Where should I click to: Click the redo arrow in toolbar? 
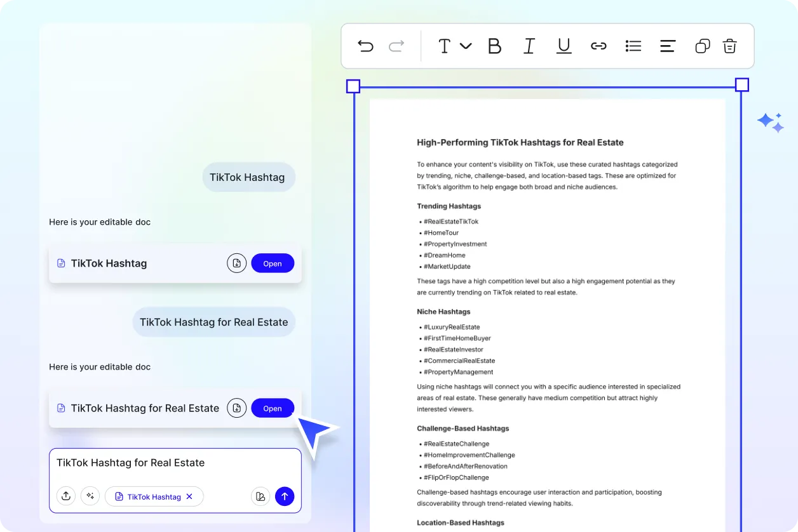[x=396, y=46]
